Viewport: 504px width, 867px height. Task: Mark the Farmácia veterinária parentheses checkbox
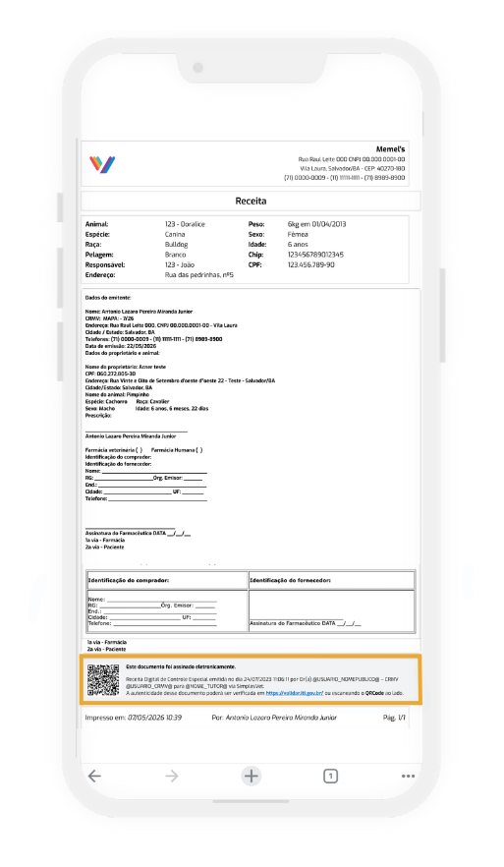click(140, 450)
